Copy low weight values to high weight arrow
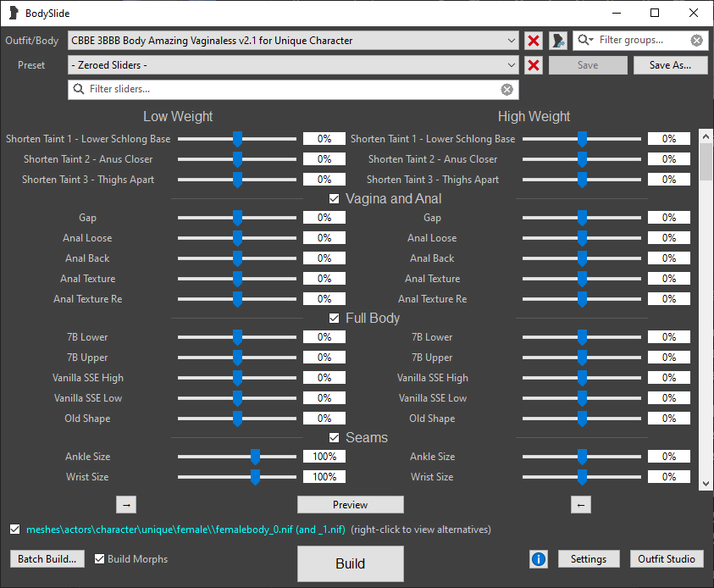The image size is (714, 588). point(126,505)
